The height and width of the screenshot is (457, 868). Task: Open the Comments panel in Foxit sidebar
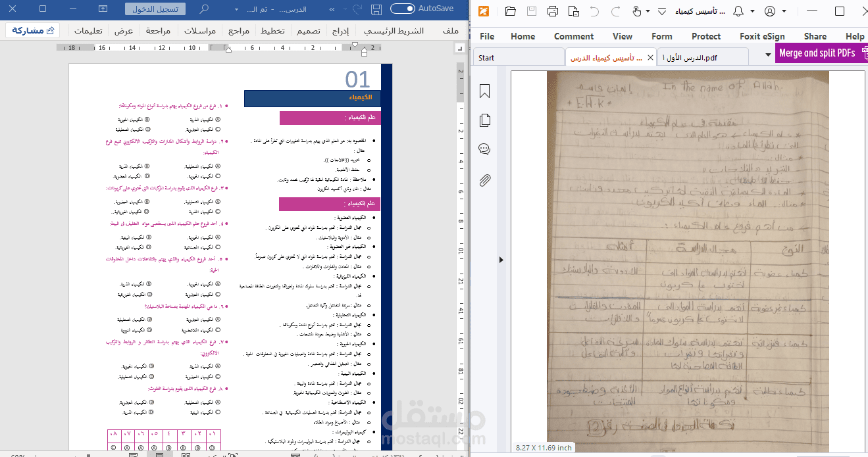click(484, 149)
